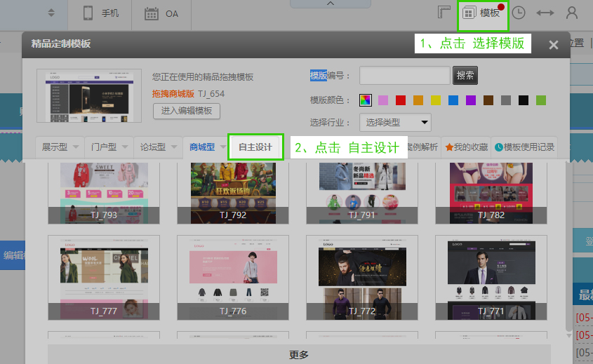Click the 进入编辑模板 button

click(187, 111)
